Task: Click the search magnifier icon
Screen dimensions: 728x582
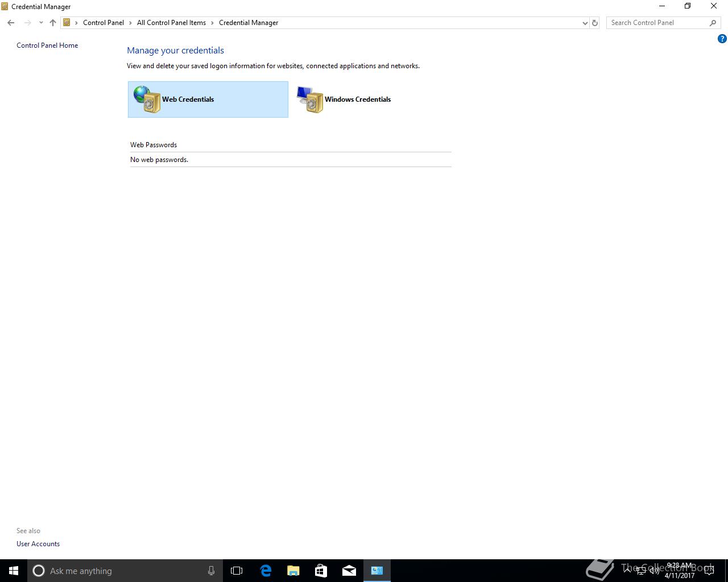Action: [713, 23]
